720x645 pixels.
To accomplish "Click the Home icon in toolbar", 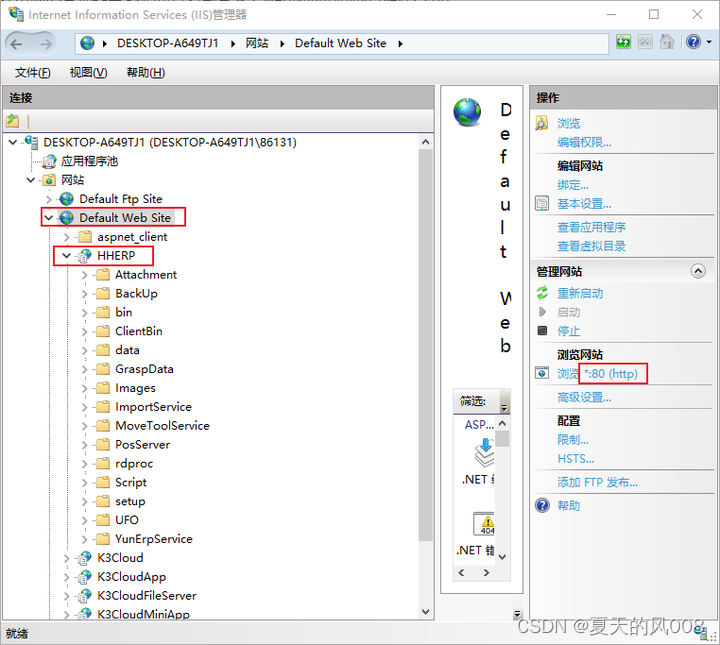I will 667,42.
